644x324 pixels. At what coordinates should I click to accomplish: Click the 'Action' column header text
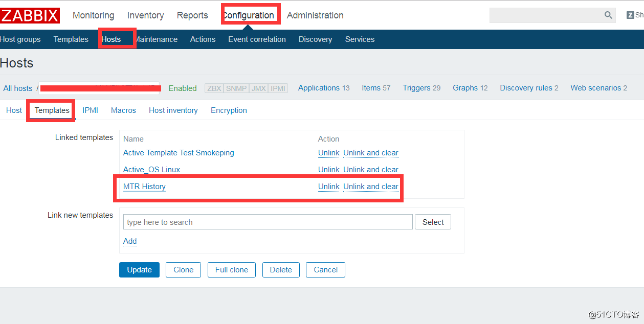328,139
